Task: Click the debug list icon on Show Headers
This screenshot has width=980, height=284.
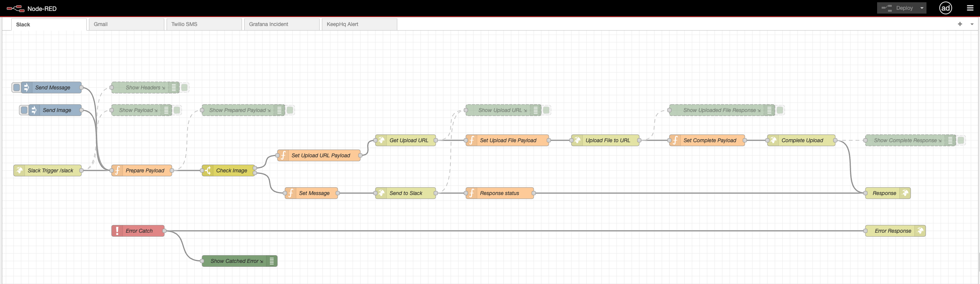Action: click(x=174, y=88)
